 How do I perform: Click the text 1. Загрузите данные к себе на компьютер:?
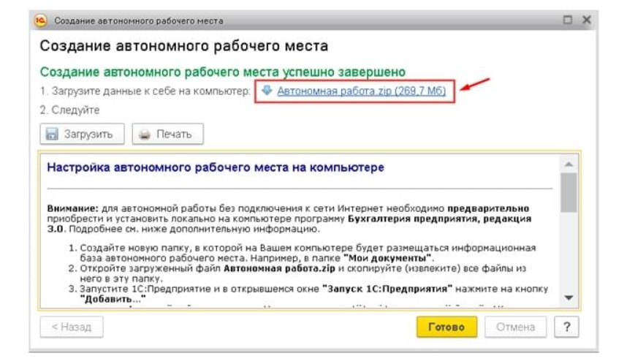click(145, 91)
